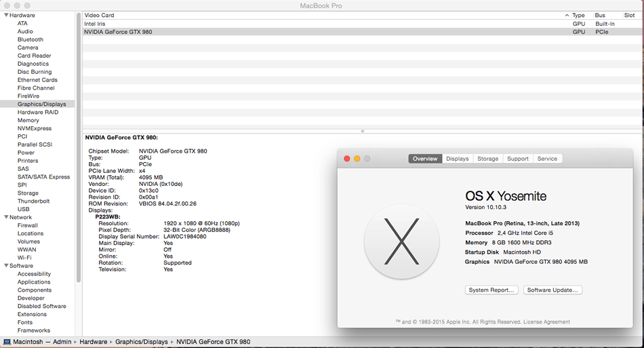The height and width of the screenshot is (348, 644).
Task: Select the Overview tab
Action: click(425, 159)
